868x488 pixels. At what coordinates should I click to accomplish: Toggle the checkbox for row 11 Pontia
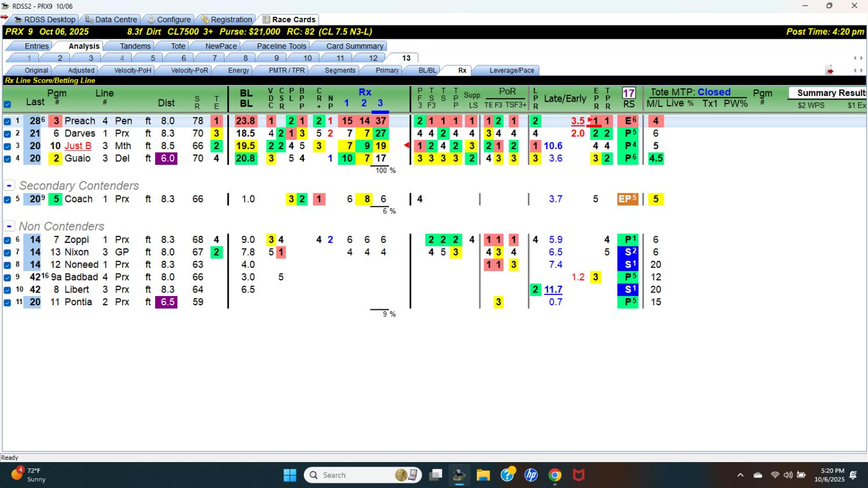8,302
